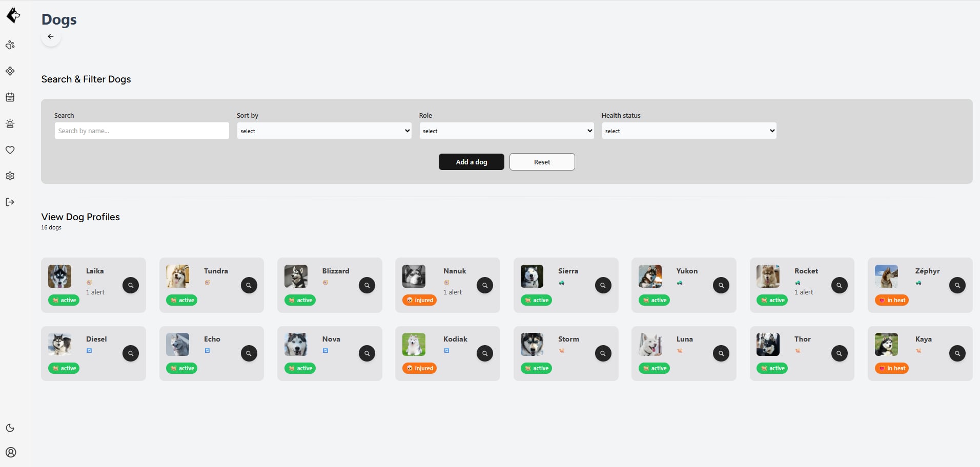Select Laika's photo thumbnail
Viewport: 980px width, 467px height.
coord(60,277)
